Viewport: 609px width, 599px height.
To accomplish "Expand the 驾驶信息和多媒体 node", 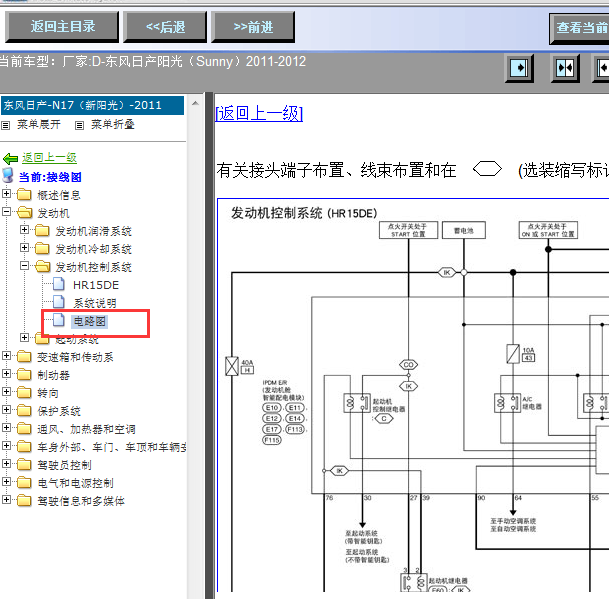I will (x=6, y=499).
